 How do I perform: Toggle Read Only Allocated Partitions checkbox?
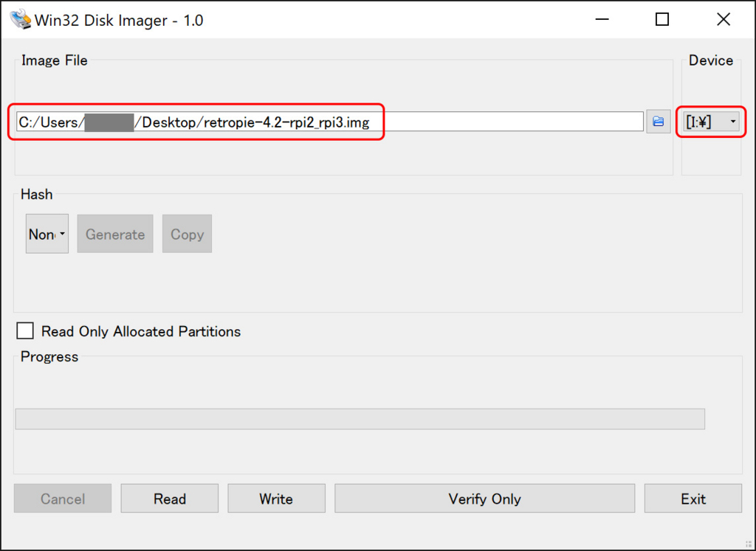(x=25, y=331)
